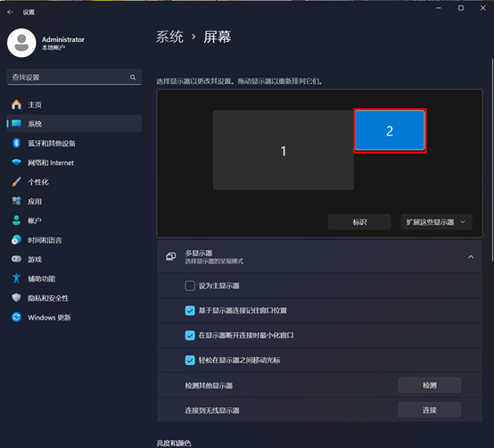This screenshot has width=494, height=448.
Task: Click the shield icon for 隐私和安全性
Action: pyautogui.click(x=16, y=297)
